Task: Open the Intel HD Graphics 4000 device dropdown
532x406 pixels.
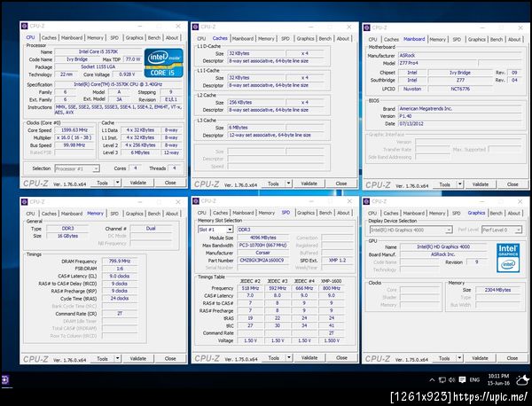Action: 411,230
